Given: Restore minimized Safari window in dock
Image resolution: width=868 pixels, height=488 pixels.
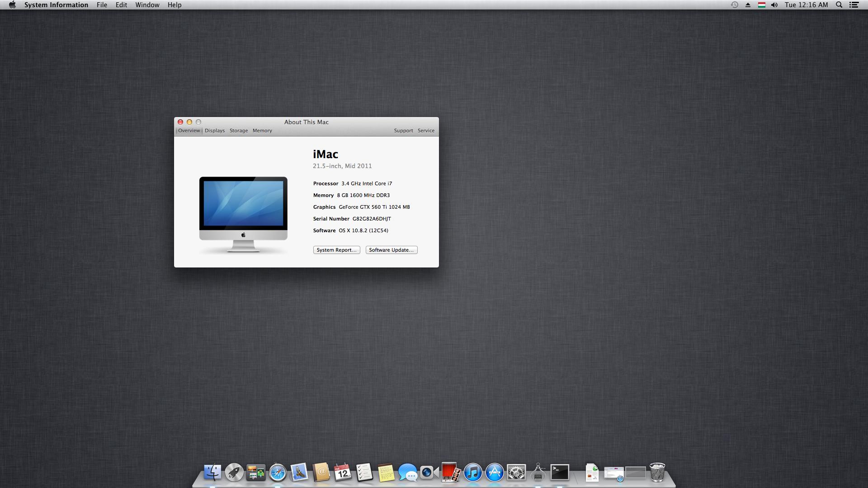Looking at the screenshot, I should tap(614, 474).
